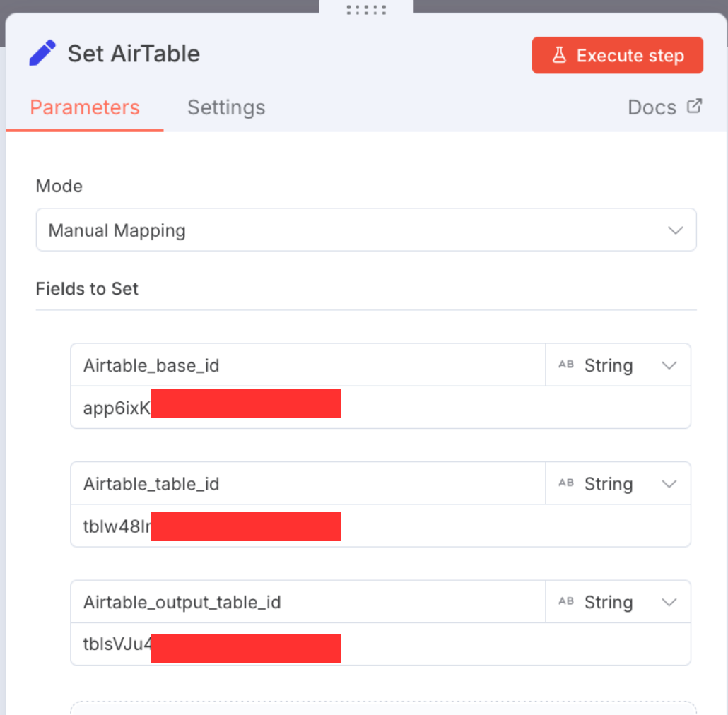The height and width of the screenshot is (715, 728).
Task: Click the flask icon in Execute step
Action: pyautogui.click(x=559, y=55)
